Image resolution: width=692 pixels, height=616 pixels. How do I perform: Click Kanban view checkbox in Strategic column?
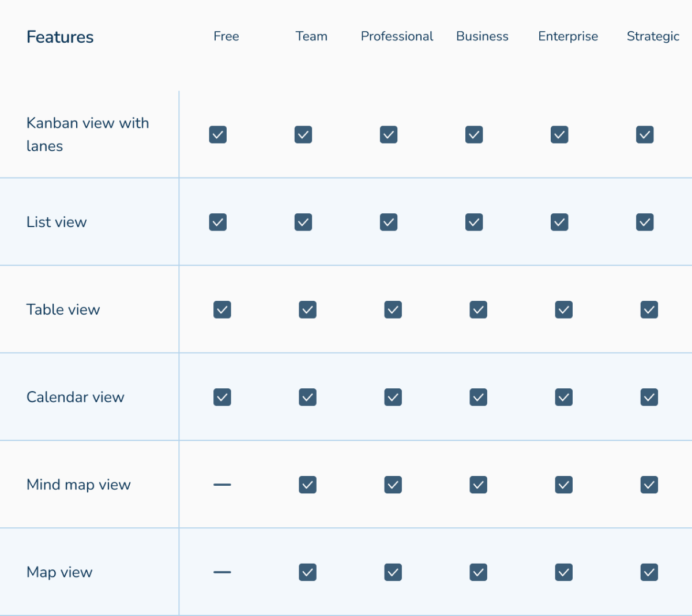(x=644, y=135)
